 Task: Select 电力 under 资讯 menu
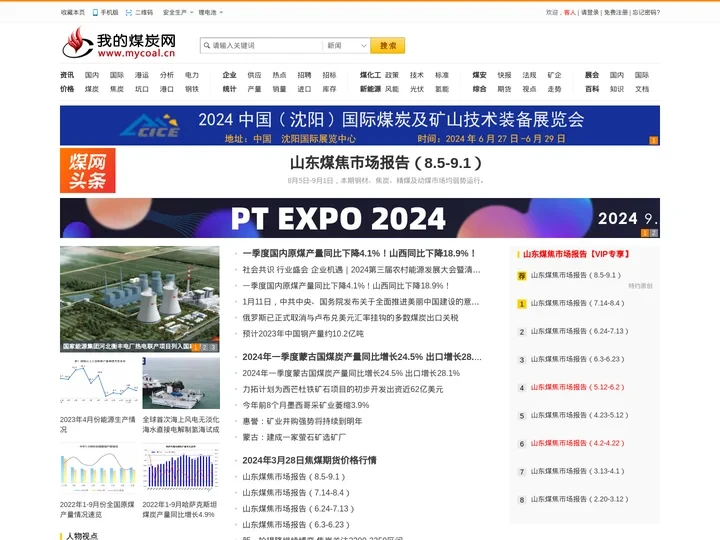click(x=192, y=75)
